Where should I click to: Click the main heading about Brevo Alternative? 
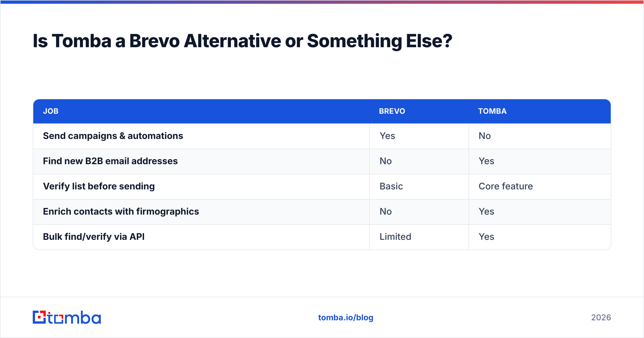pyautogui.click(x=242, y=41)
